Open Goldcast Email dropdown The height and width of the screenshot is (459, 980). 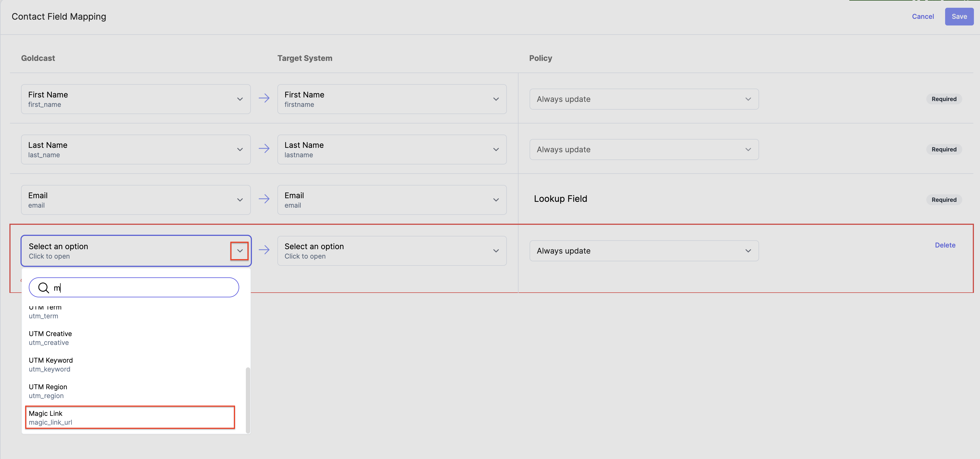[136, 200]
